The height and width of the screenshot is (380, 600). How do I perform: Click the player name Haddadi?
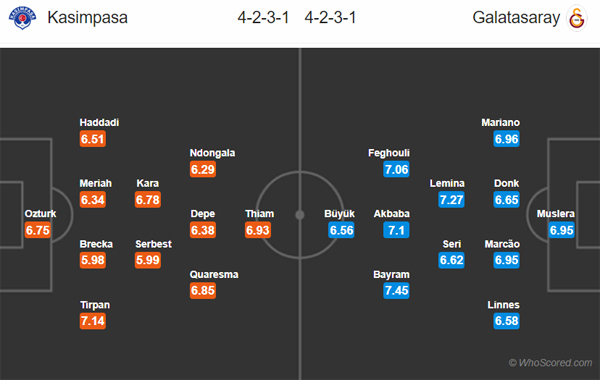pyautogui.click(x=99, y=122)
